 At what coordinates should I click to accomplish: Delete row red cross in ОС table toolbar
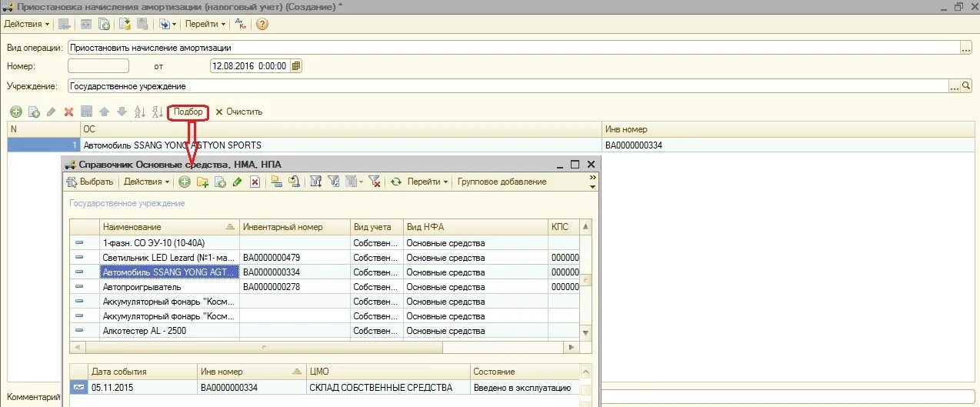point(68,112)
